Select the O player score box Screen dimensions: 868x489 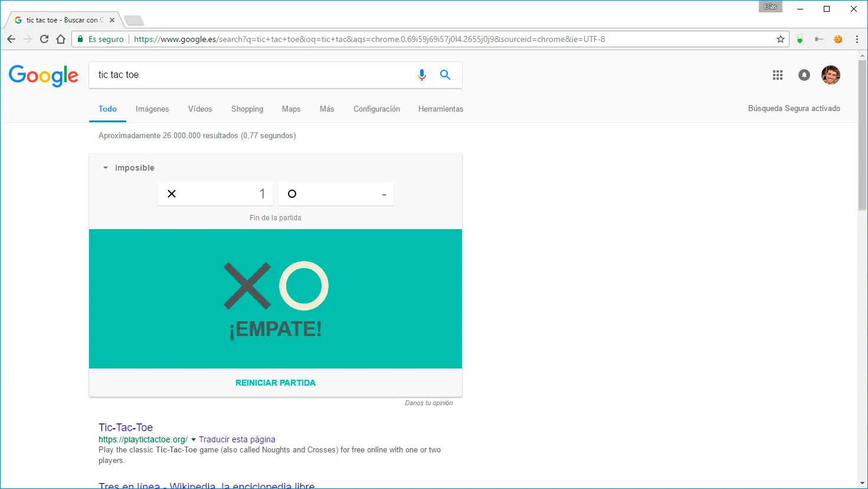point(336,194)
